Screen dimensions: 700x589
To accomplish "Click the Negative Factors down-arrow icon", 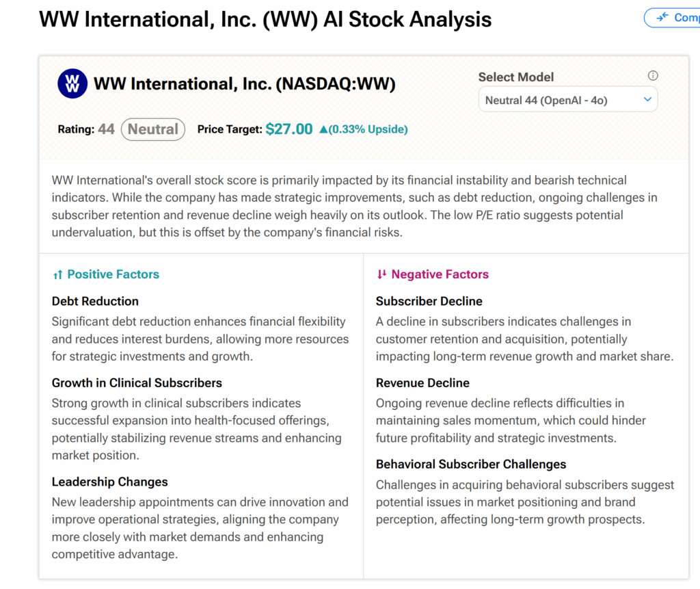I will click(x=383, y=274).
